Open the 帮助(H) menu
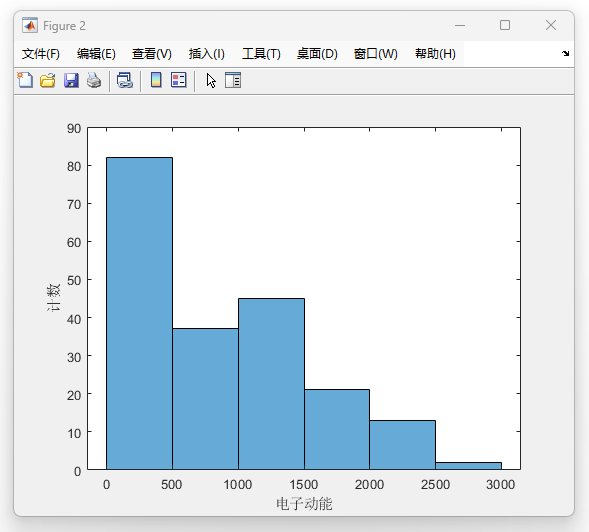589x532 pixels. [x=435, y=54]
